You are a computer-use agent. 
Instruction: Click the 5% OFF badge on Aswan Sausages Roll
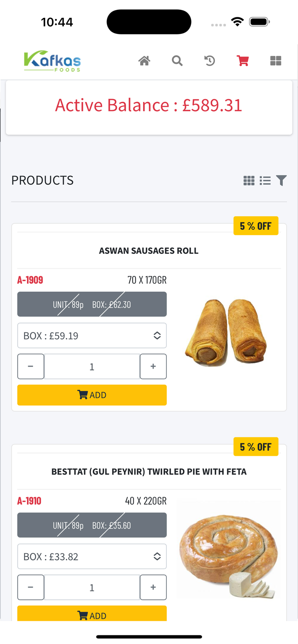[256, 226]
